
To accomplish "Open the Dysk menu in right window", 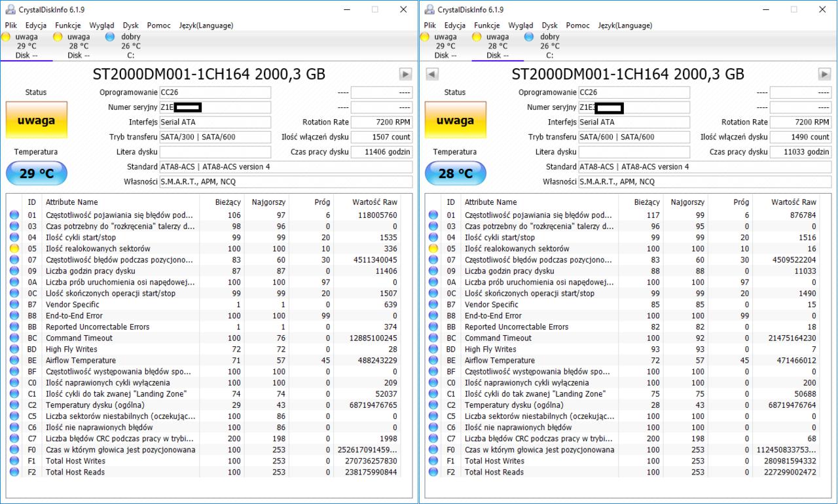I will pos(550,26).
